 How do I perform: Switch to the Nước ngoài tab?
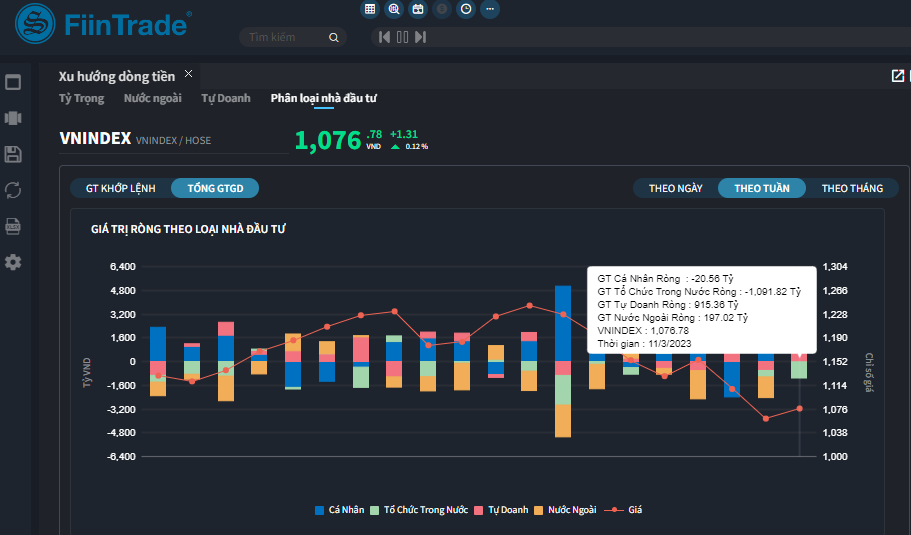click(x=153, y=98)
